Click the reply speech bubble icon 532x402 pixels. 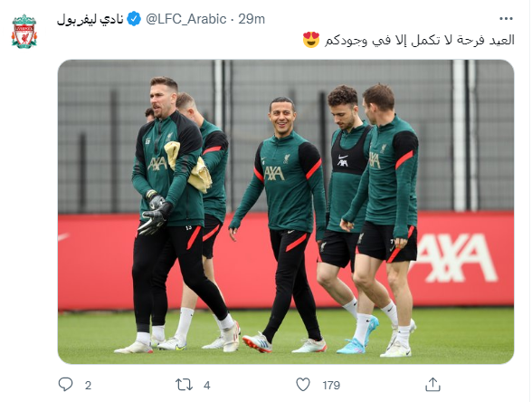click(65, 384)
